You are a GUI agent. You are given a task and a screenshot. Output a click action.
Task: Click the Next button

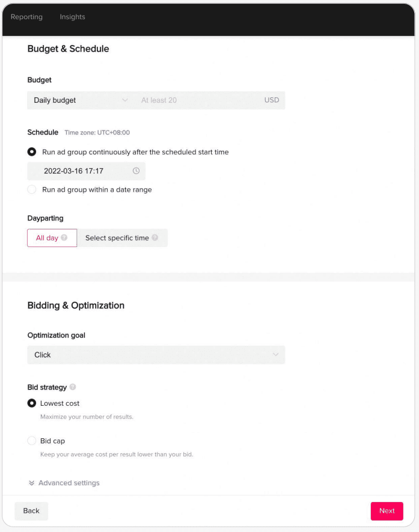387,511
